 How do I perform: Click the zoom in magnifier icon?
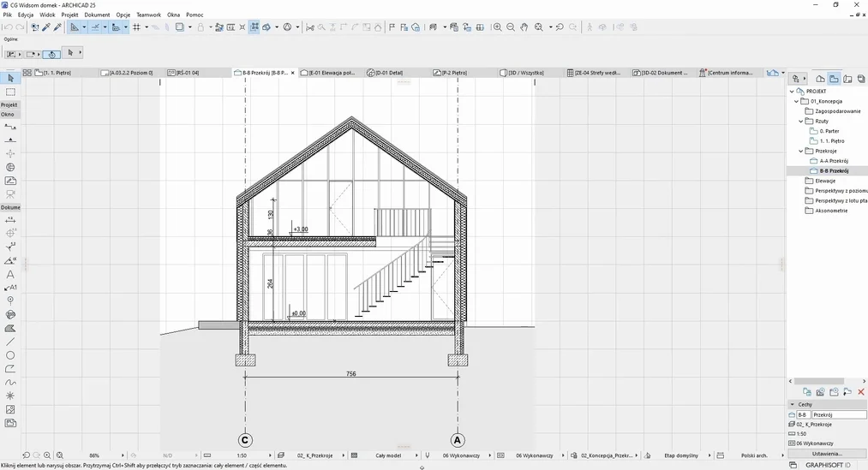(x=497, y=27)
